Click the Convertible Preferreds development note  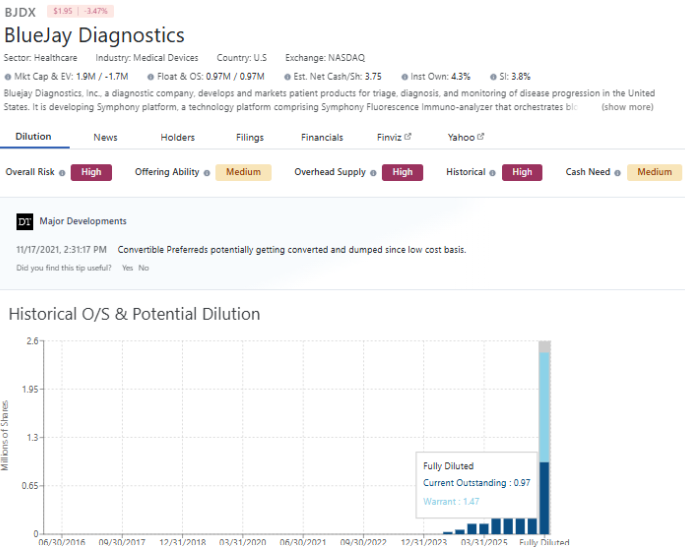[292, 250]
